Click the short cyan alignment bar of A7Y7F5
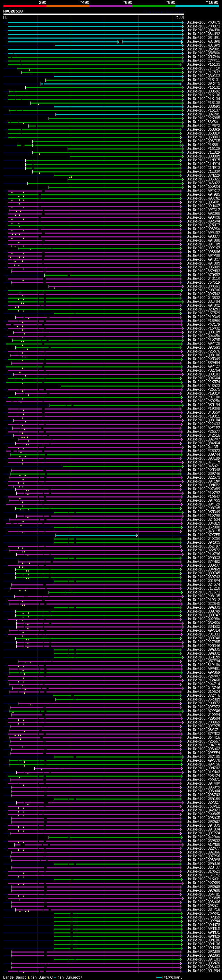 96,535
